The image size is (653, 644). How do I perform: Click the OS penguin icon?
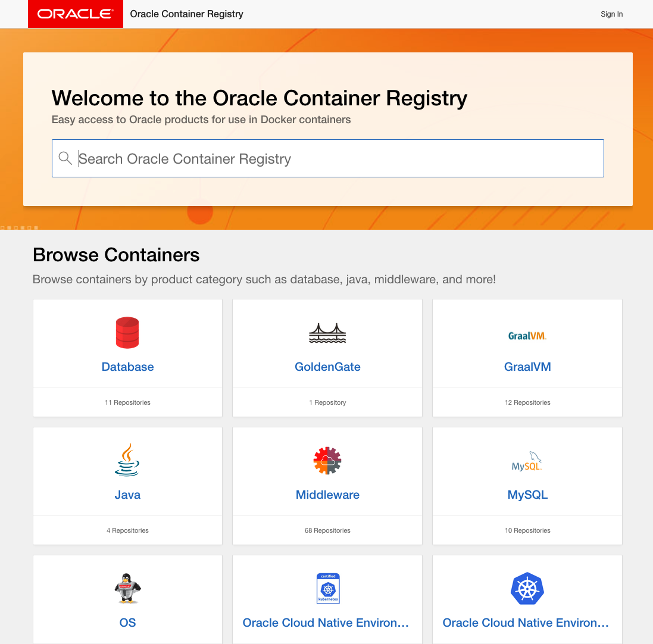[127, 588]
